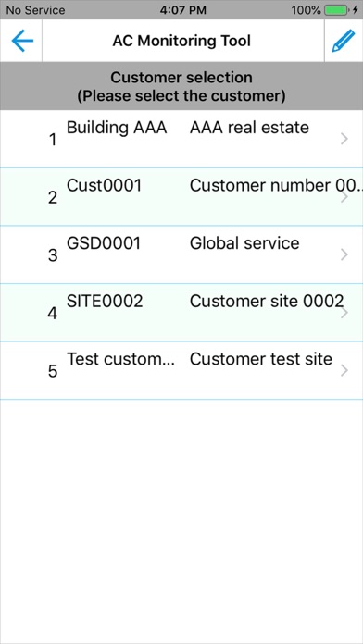Choose customer SITE0002
363x644 pixels.
pyautogui.click(x=105, y=302)
